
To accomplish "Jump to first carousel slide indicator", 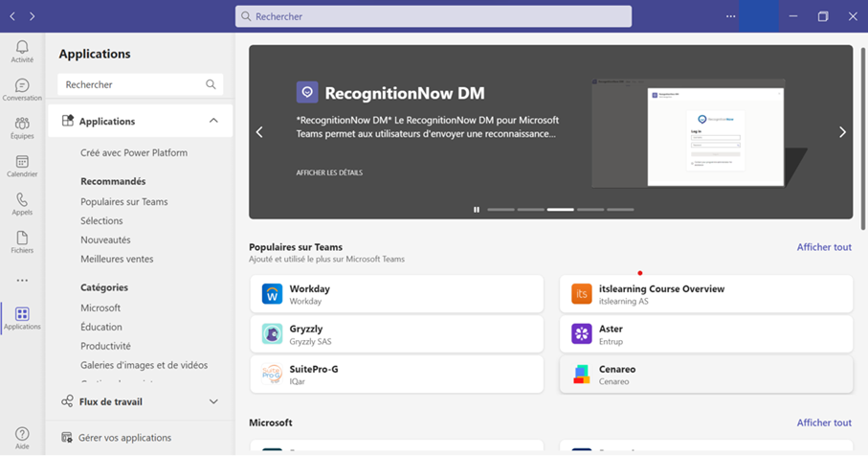I will (501, 210).
